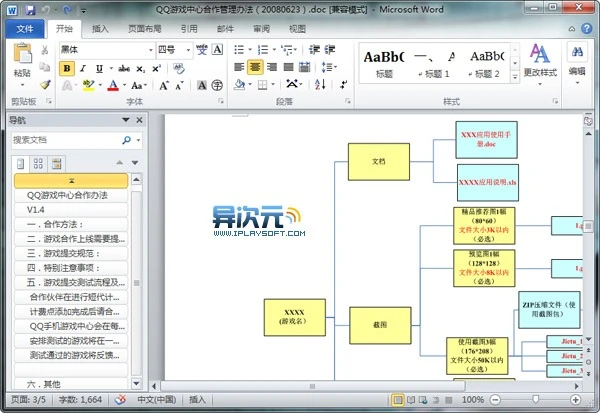Apply the 标题 1 style
600x413 pixels.
coord(434,64)
